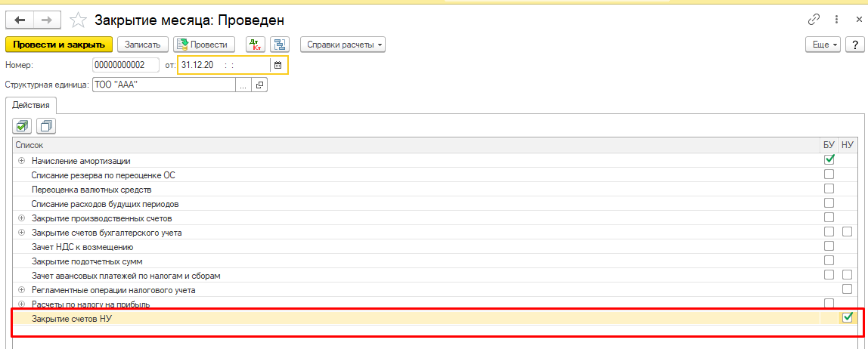Open the calendar date picker

coord(277,65)
